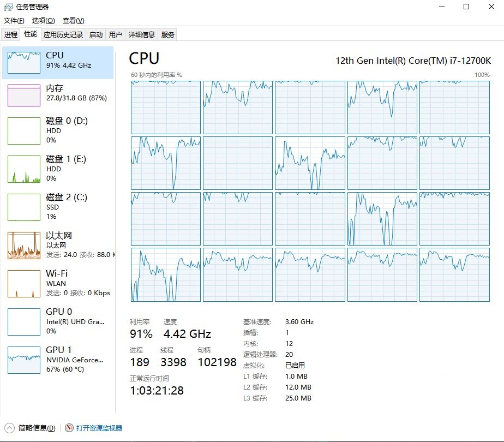504x442 pixels.
Task: Select the 内存 usage thumbnail
Action: 24,95
